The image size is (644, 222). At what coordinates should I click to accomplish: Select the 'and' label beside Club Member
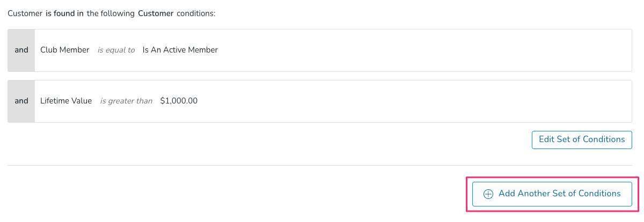click(x=21, y=50)
